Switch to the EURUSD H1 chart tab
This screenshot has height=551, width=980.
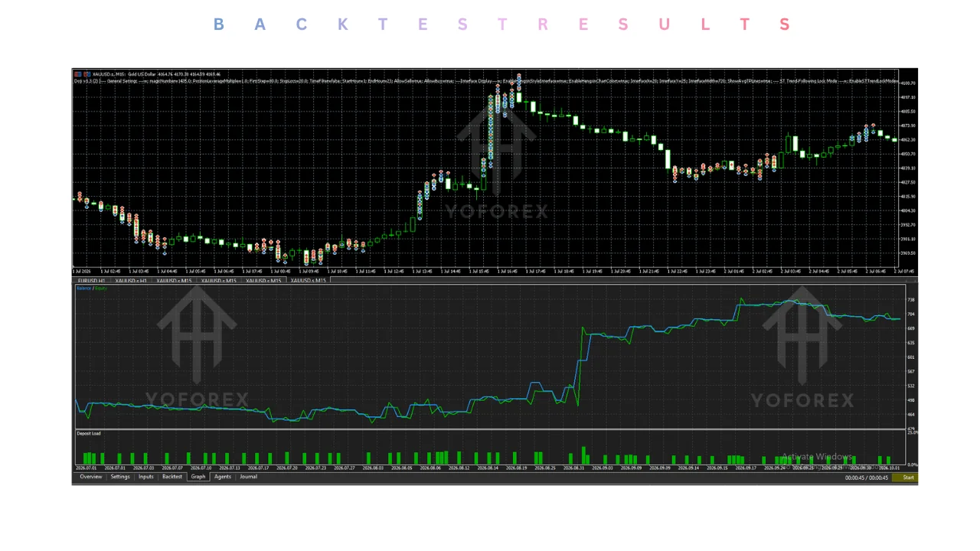(91, 281)
